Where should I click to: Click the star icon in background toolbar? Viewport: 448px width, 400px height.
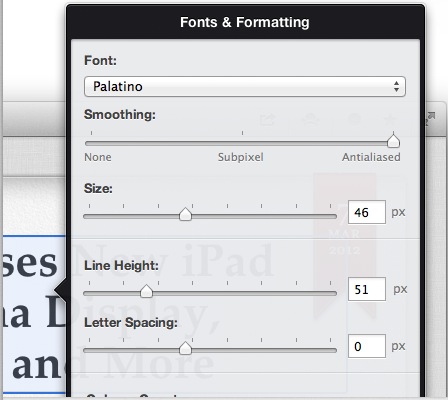389,119
